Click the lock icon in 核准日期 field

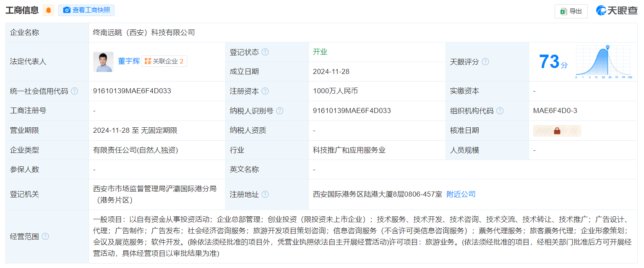pos(557,131)
